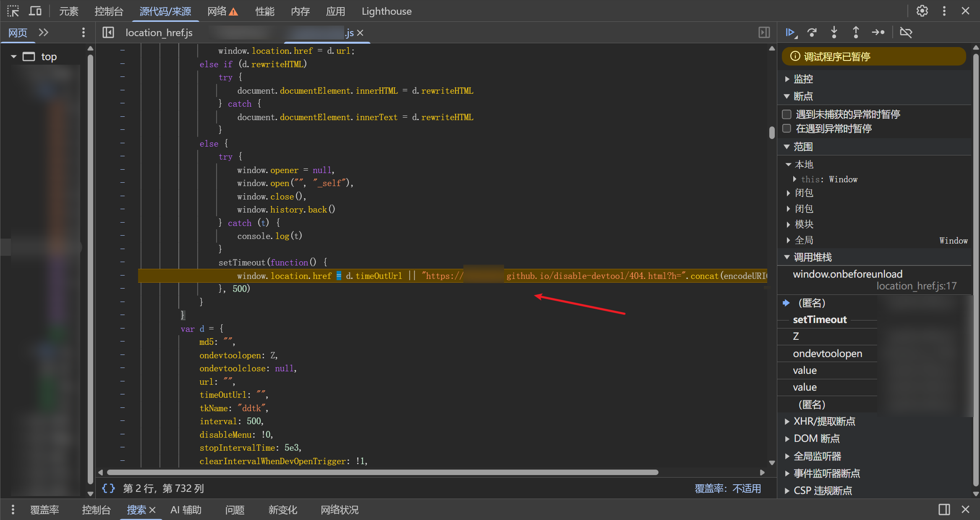The height and width of the screenshot is (520, 980).
Task: Collapse the 范围 scope section
Action: point(787,147)
